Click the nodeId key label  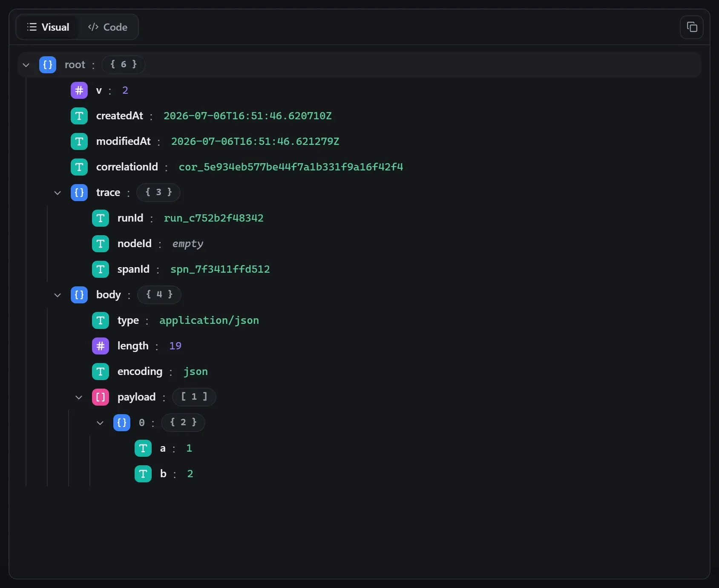coord(135,244)
